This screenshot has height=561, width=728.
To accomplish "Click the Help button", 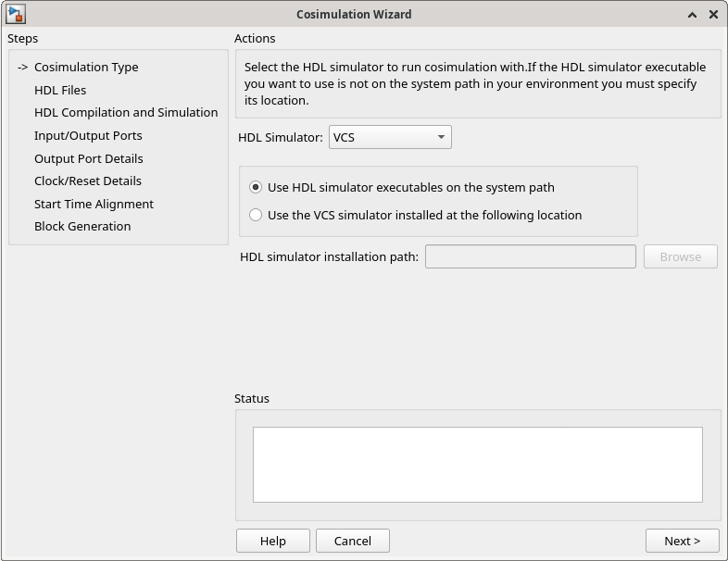I will pos(272,541).
